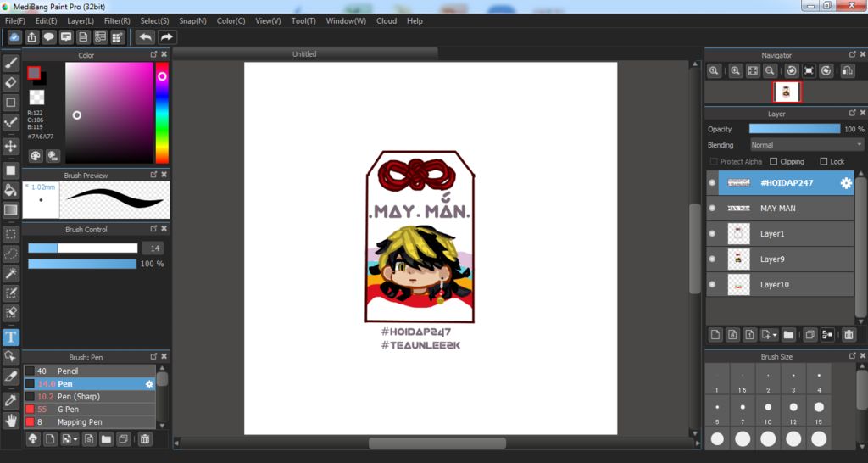
Task: Select the Eyedropper tool
Action: click(10, 400)
